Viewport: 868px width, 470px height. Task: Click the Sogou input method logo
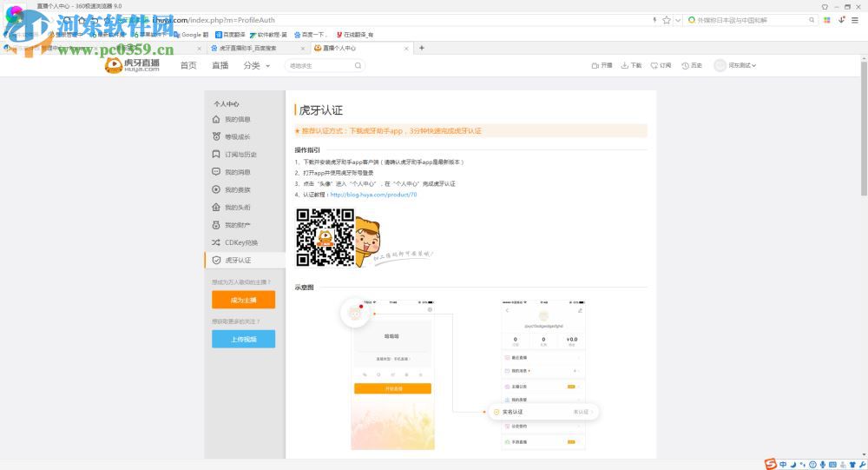click(x=770, y=465)
